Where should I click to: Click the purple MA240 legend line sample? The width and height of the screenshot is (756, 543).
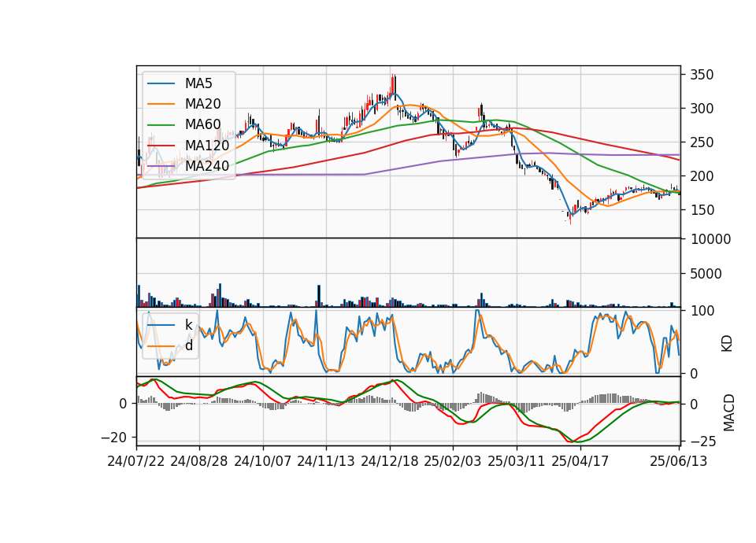pos(161,166)
